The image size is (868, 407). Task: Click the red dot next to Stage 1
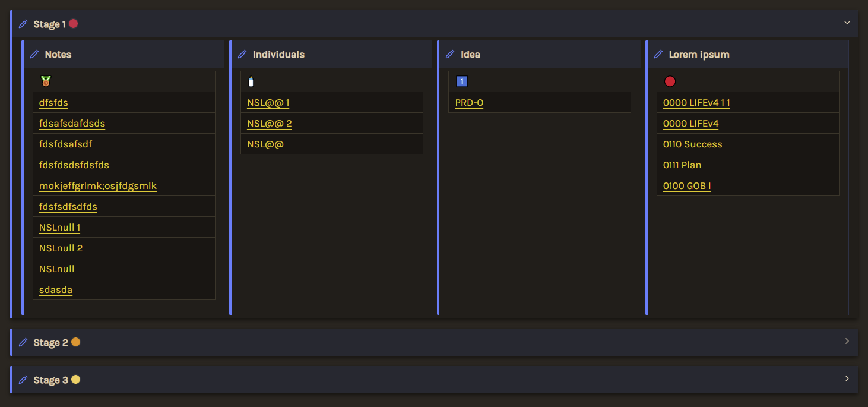[x=74, y=24]
